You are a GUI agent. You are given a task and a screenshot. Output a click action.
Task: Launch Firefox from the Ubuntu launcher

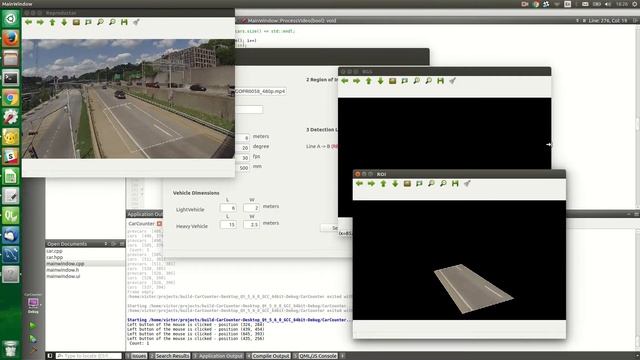click(11, 38)
